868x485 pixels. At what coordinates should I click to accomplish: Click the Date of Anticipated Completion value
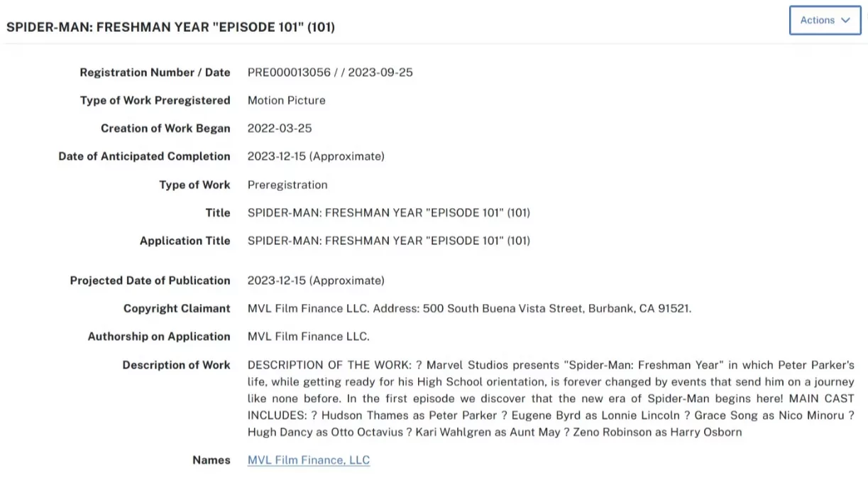[316, 156]
